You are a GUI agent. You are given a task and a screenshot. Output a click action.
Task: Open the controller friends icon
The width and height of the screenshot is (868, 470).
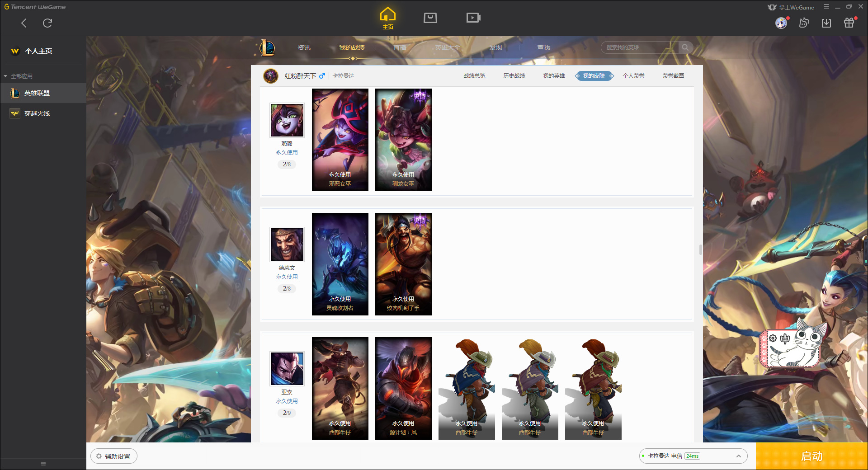[804, 23]
